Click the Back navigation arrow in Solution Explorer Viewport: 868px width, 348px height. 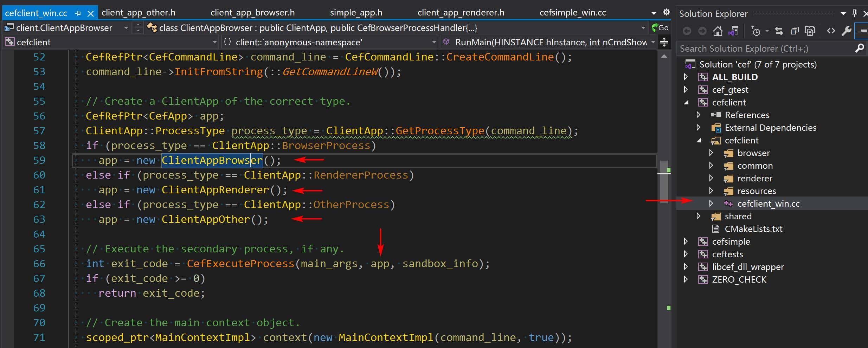[687, 31]
